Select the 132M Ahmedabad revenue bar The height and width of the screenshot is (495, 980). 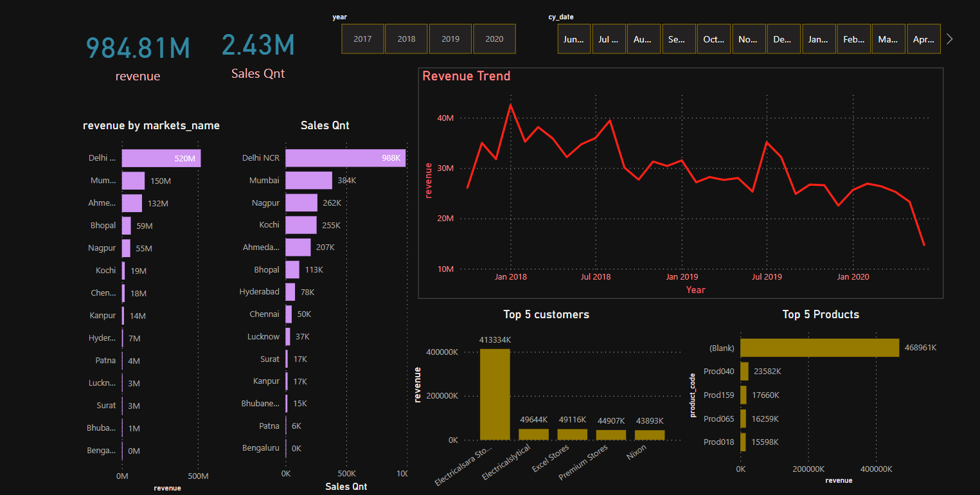click(132, 203)
